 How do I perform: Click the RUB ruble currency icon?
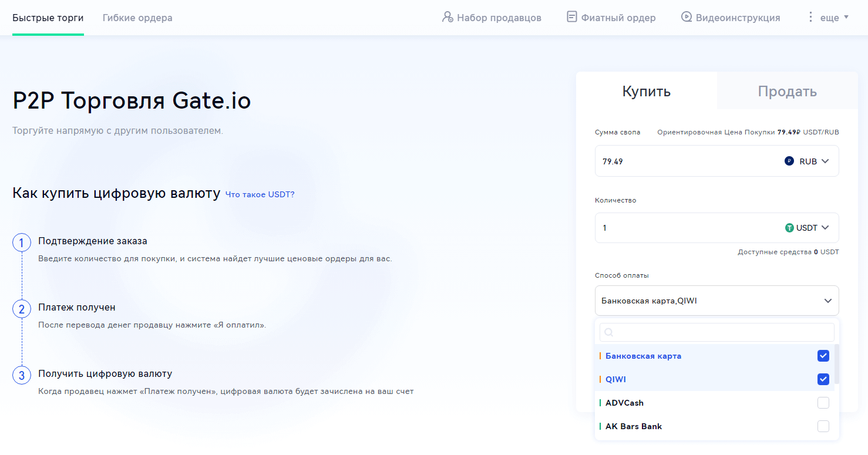point(789,161)
